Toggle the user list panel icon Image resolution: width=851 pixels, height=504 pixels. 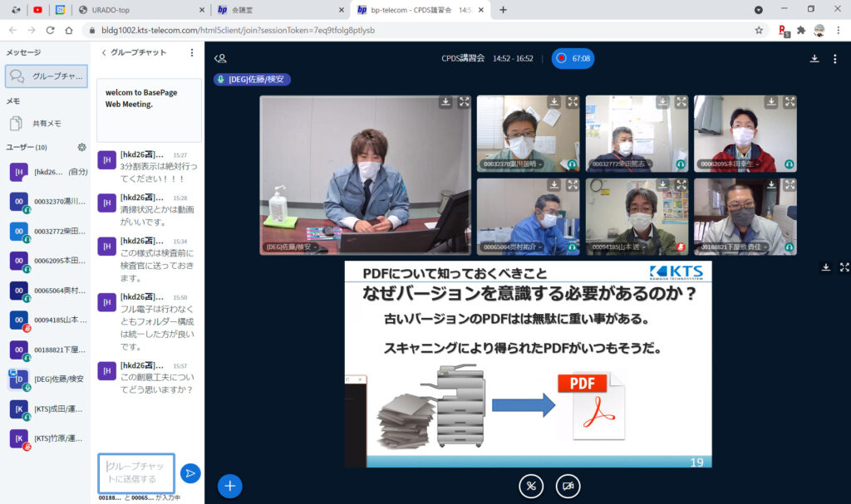coord(220,59)
